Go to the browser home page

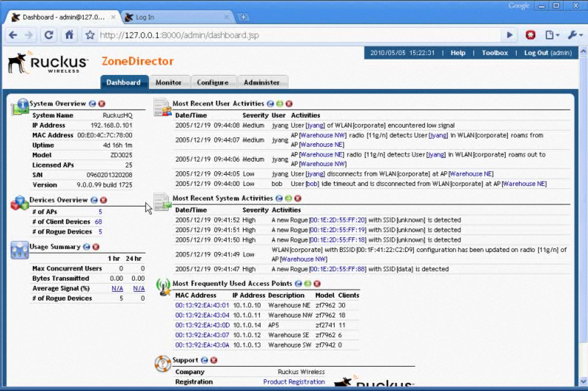70,35
